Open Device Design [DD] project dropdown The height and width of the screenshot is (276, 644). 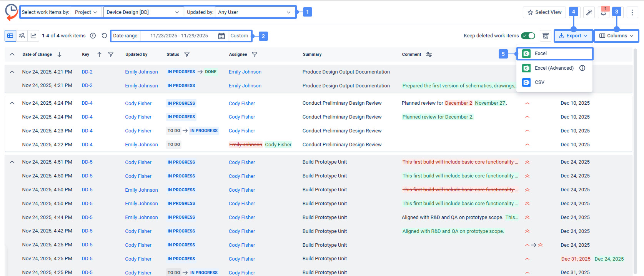(143, 12)
